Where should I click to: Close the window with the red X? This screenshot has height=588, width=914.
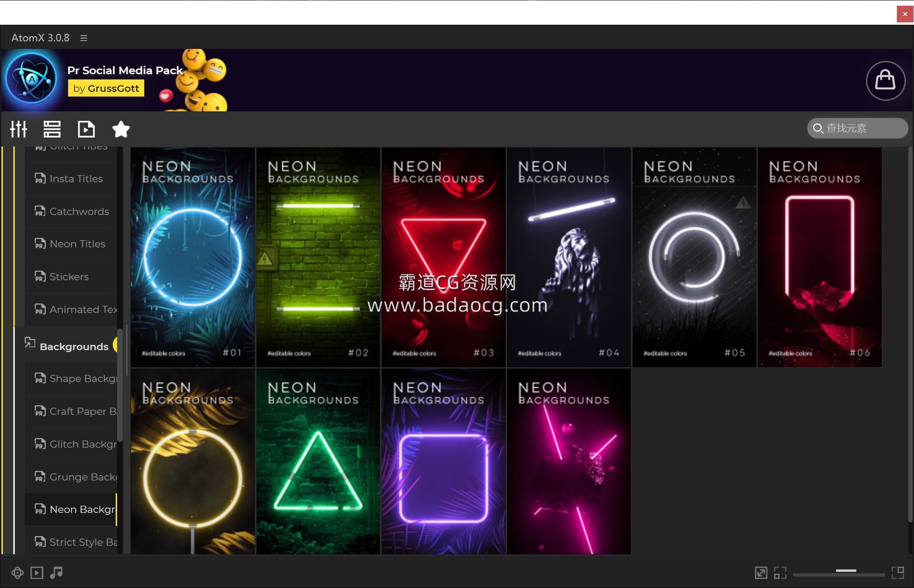[x=904, y=14]
